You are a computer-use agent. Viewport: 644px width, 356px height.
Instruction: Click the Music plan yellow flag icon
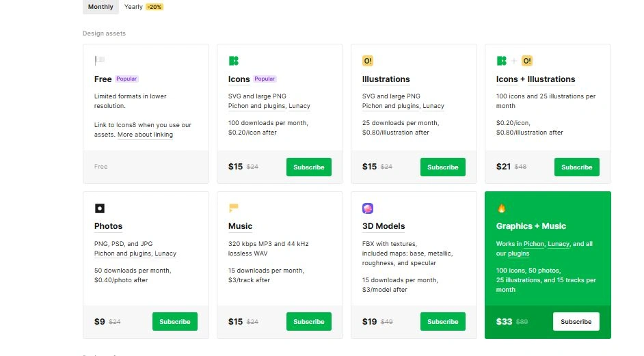tap(233, 208)
